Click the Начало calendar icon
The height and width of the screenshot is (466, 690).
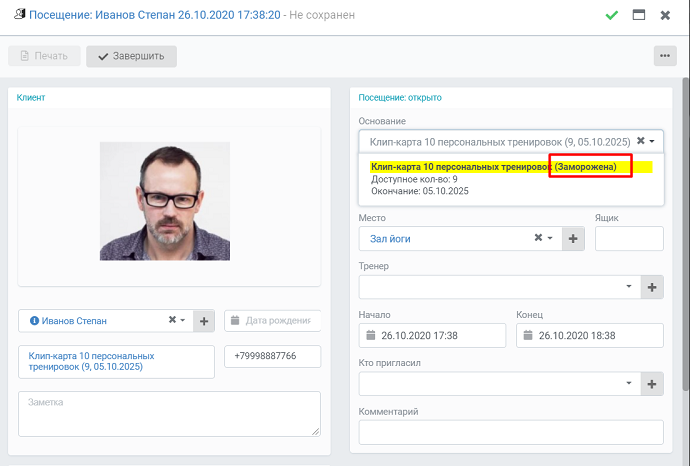coord(371,335)
